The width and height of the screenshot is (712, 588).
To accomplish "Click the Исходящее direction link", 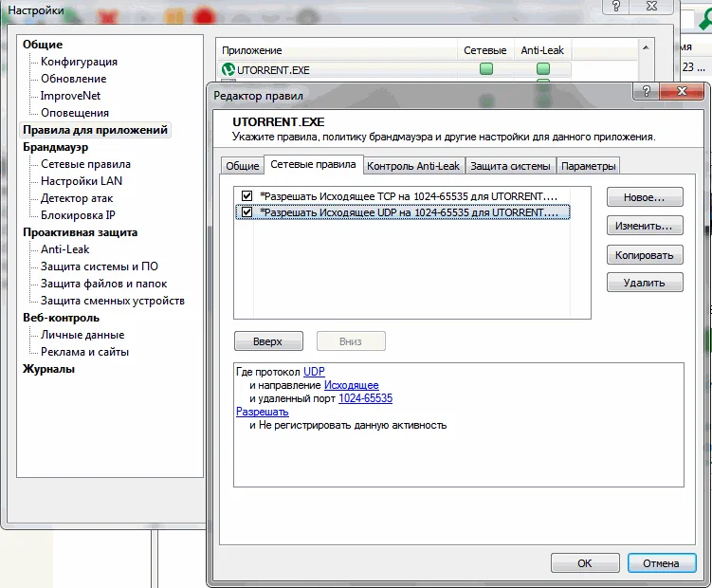I will (352, 385).
